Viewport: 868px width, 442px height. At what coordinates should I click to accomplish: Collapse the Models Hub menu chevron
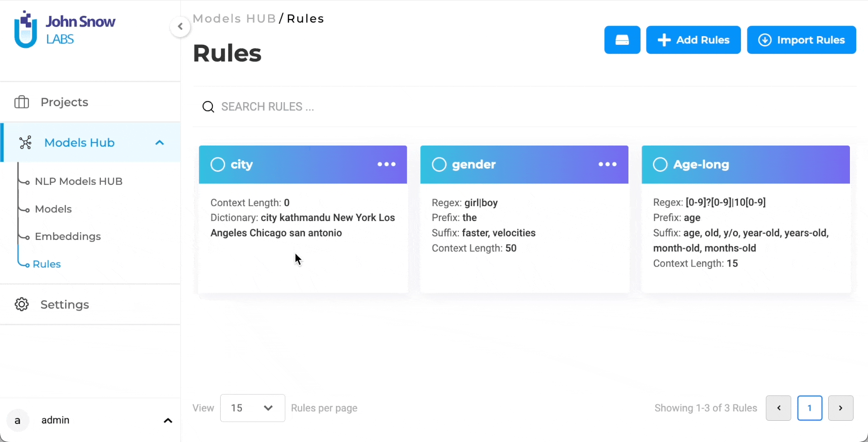pos(160,143)
